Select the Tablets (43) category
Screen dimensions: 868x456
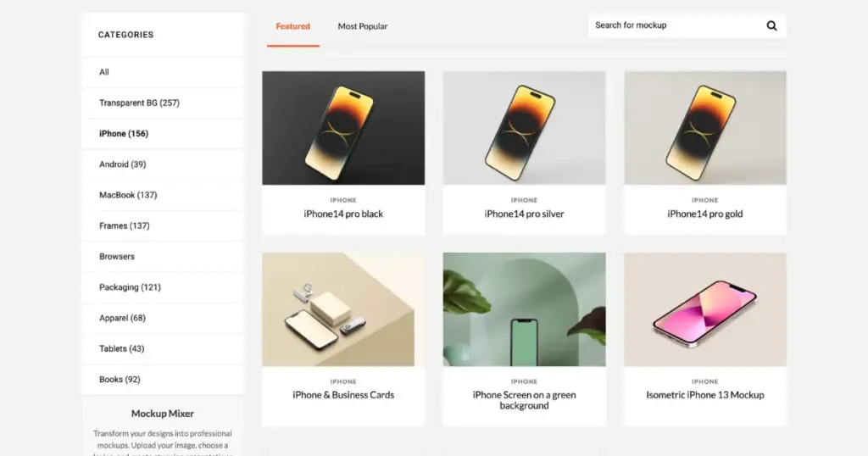coord(163,348)
